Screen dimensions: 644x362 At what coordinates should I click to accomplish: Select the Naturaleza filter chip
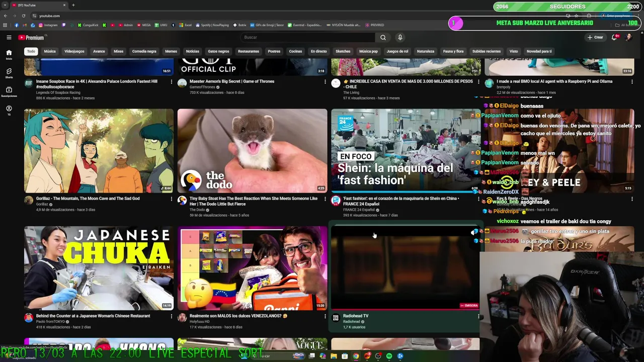(425, 51)
